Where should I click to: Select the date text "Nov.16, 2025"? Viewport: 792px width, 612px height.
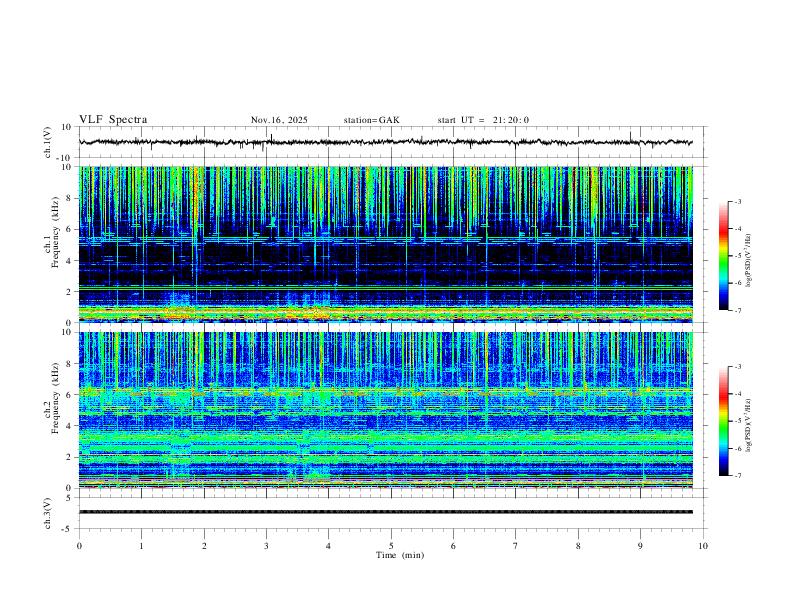[279, 120]
